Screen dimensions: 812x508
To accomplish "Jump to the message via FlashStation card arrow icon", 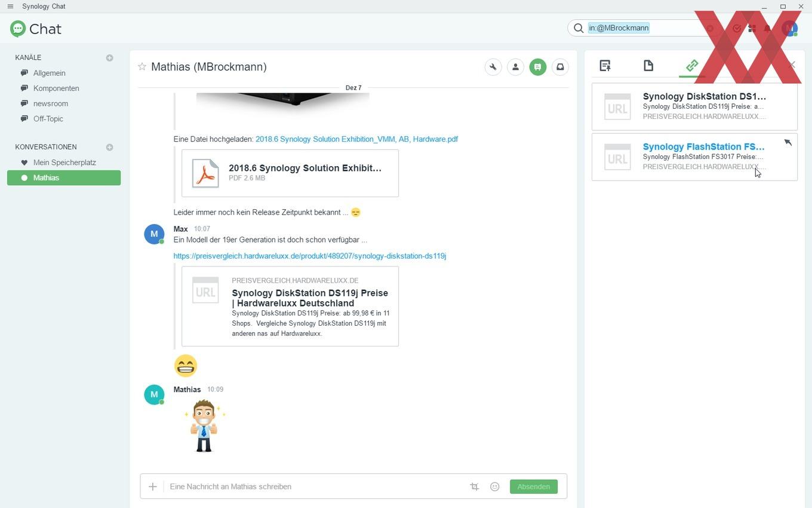I will coord(788,142).
